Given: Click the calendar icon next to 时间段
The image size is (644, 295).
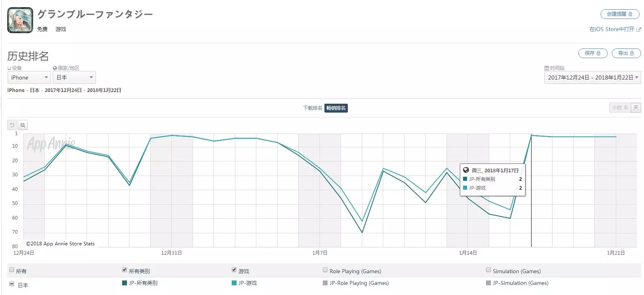Looking at the screenshot, I should point(546,68).
